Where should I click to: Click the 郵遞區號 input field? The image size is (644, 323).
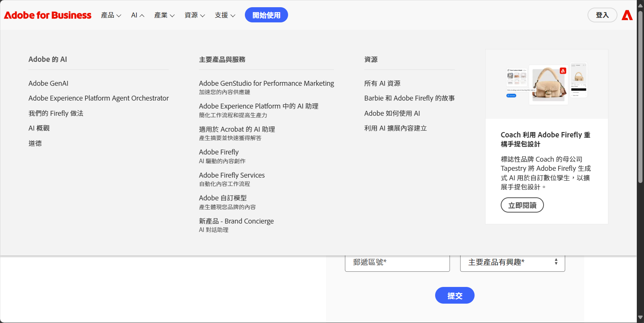397,262
